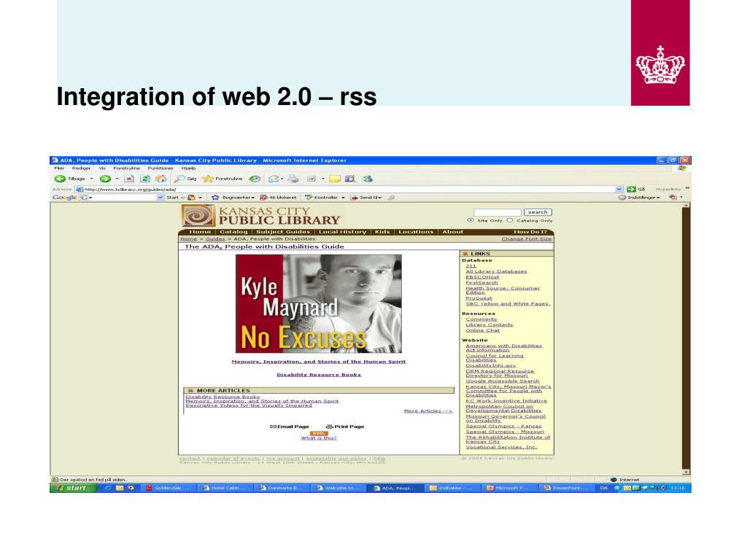
Task: Click the Word edit icon in toolbar
Action: (x=311, y=179)
